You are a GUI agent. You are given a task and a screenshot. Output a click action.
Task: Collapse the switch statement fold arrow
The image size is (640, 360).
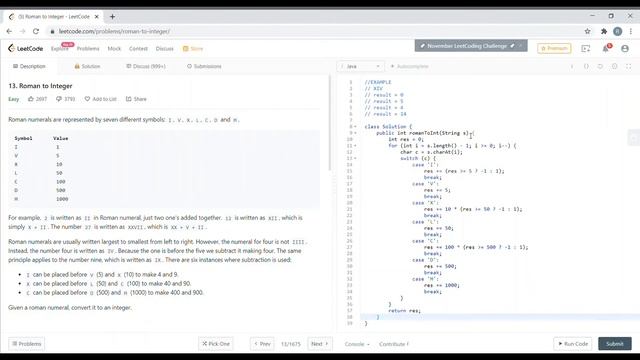pyautogui.click(x=355, y=158)
